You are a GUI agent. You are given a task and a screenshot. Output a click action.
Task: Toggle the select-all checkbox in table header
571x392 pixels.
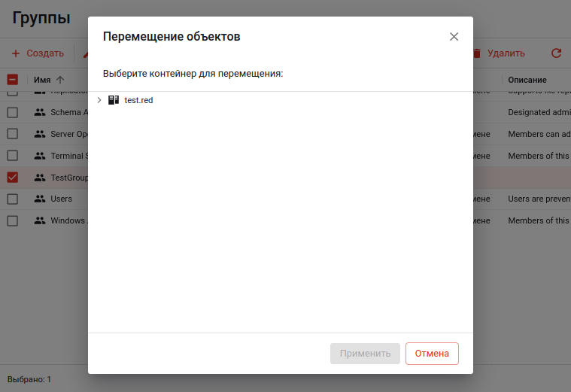point(13,80)
